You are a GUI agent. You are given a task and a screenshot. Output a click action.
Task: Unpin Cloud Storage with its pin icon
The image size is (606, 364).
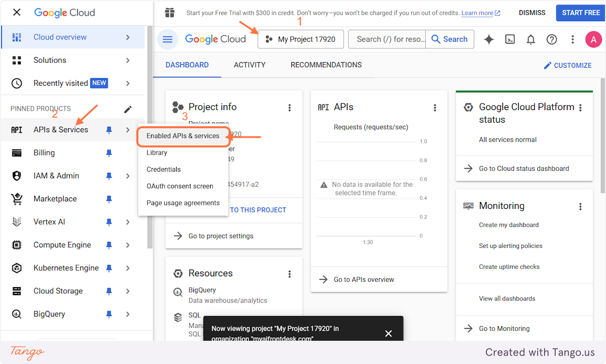point(109,291)
